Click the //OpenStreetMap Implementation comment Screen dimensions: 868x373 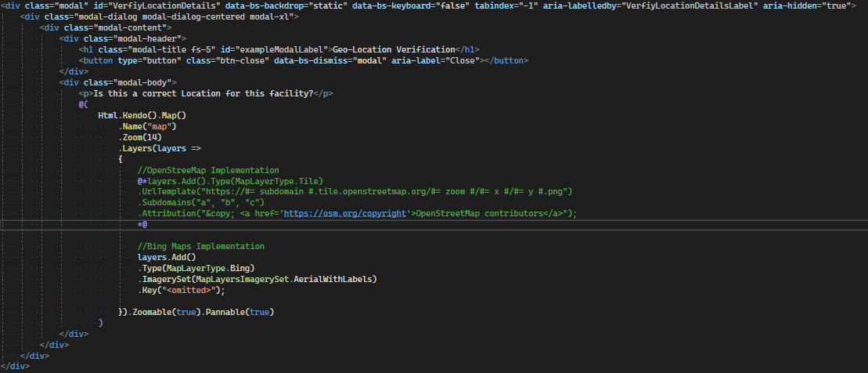207,170
